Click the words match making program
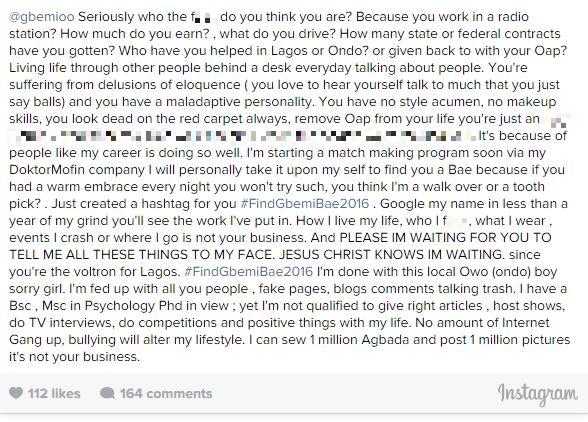 (341, 153)
